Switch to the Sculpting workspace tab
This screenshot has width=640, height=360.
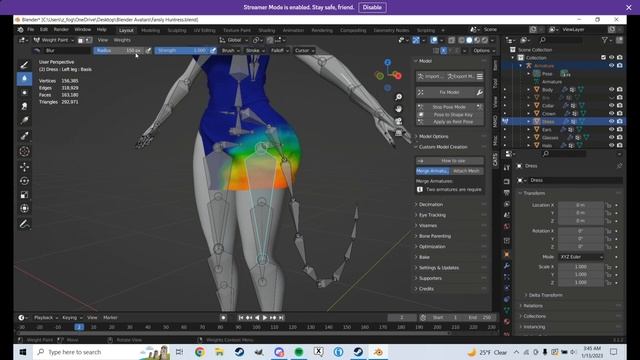pyautogui.click(x=177, y=30)
